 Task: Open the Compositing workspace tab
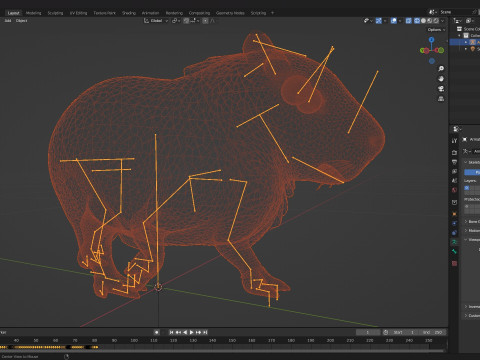point(199,13)
